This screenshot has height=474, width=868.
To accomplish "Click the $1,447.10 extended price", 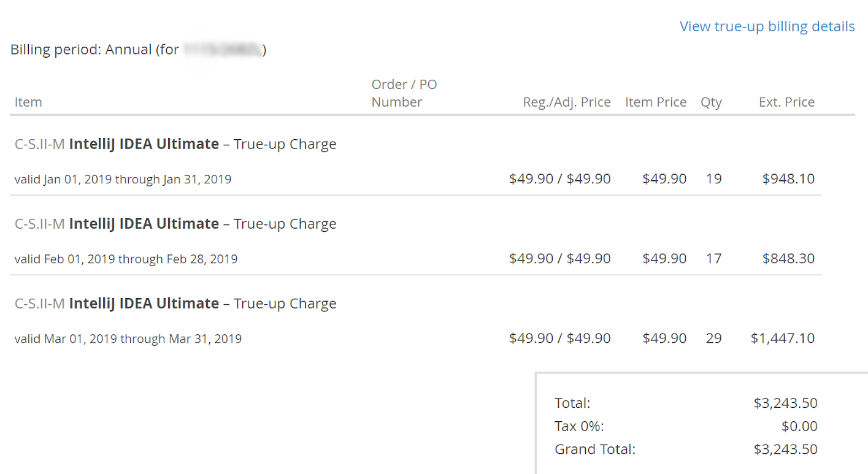I will 783,338.
